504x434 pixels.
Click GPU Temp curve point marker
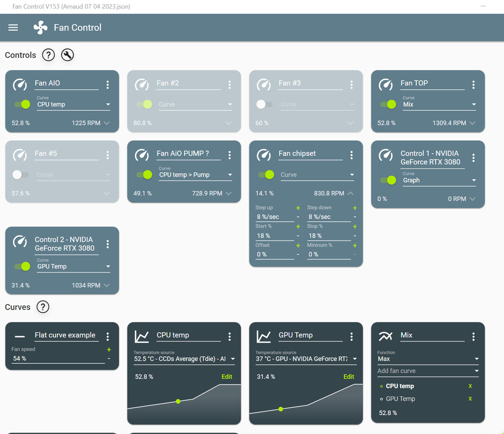[281, 409]
